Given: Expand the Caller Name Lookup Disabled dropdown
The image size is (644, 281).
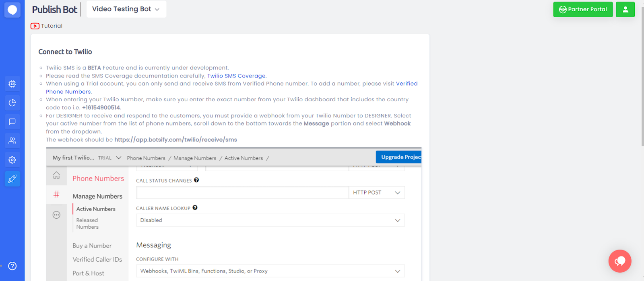Looking at the screenshot, I should click(x=270, y=220).
